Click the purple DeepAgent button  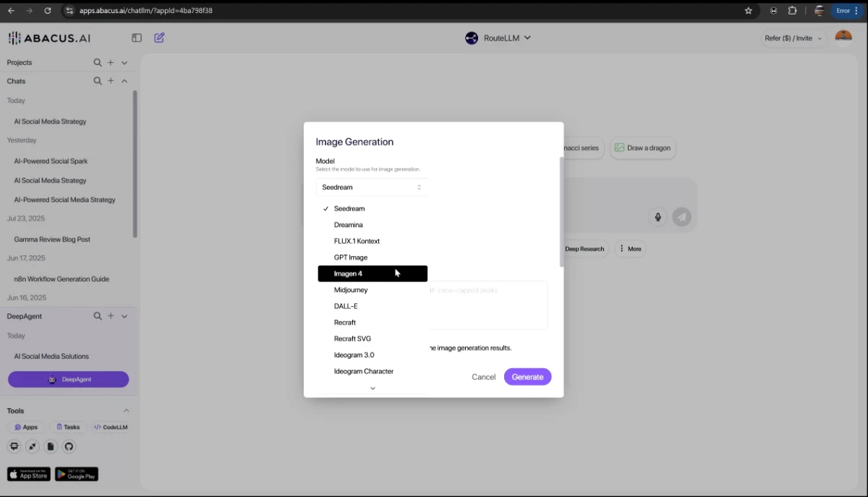click(69, 379)
